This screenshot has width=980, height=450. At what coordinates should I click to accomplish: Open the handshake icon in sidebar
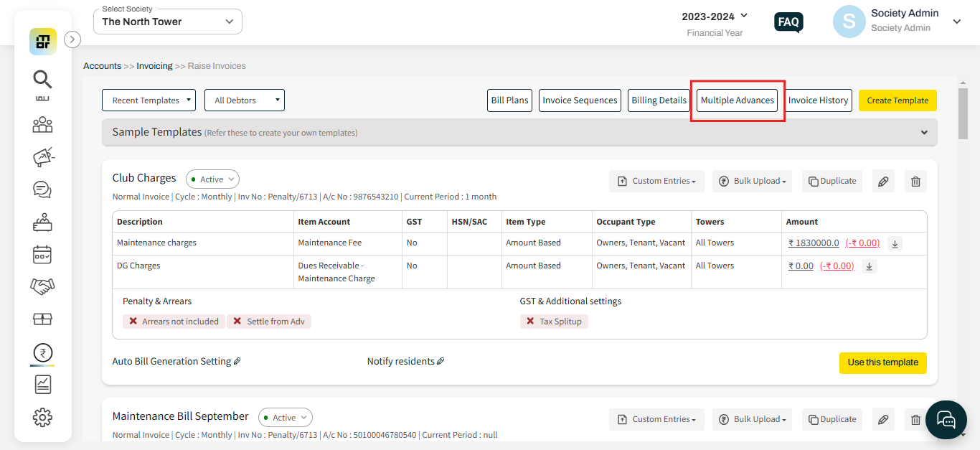42,286
